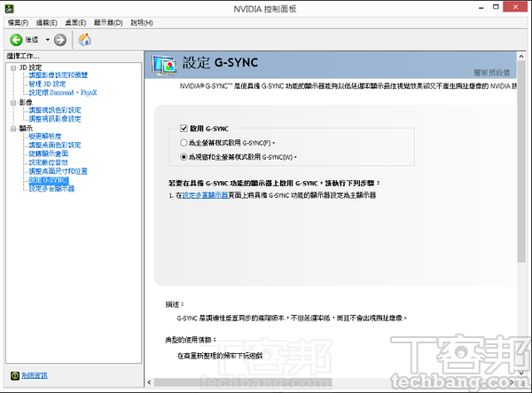This screenshot has width=532, height=393.
Task: Select G-SYNC for windowed and full screen (W)
Action: point(184,157)
